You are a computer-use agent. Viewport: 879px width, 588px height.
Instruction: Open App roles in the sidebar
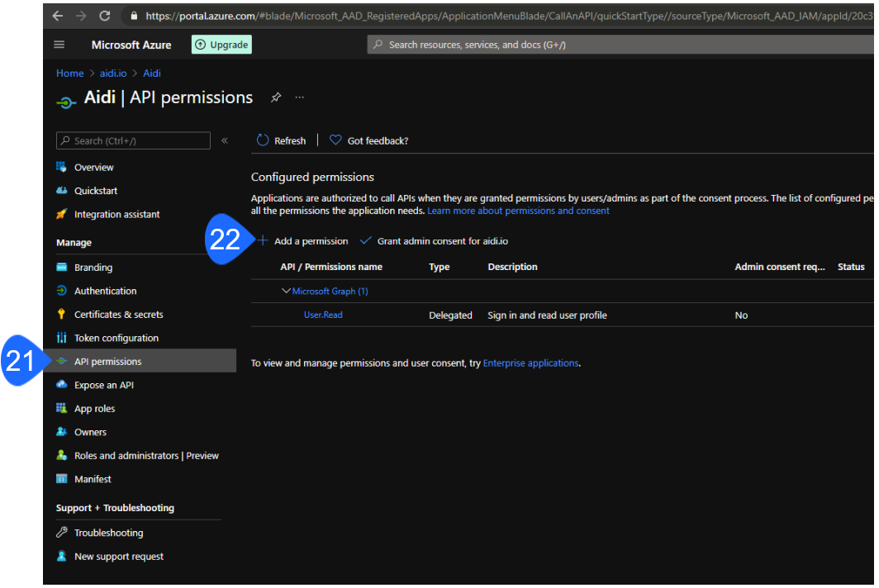pos(94,409)
